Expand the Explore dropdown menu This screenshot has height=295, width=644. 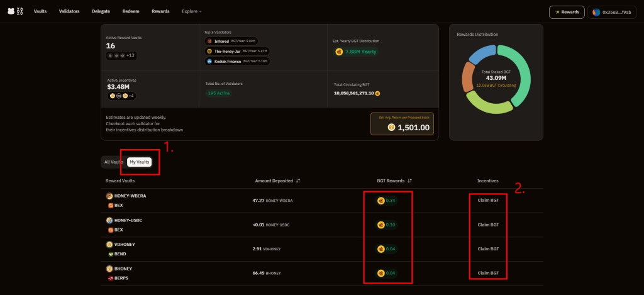192,11
